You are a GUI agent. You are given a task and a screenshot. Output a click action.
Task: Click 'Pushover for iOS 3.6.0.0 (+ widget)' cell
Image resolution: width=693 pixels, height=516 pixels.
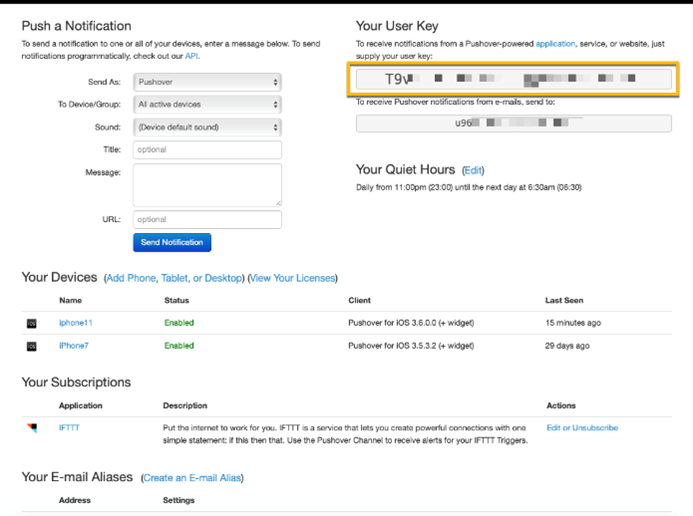click(x=411, y=323)
